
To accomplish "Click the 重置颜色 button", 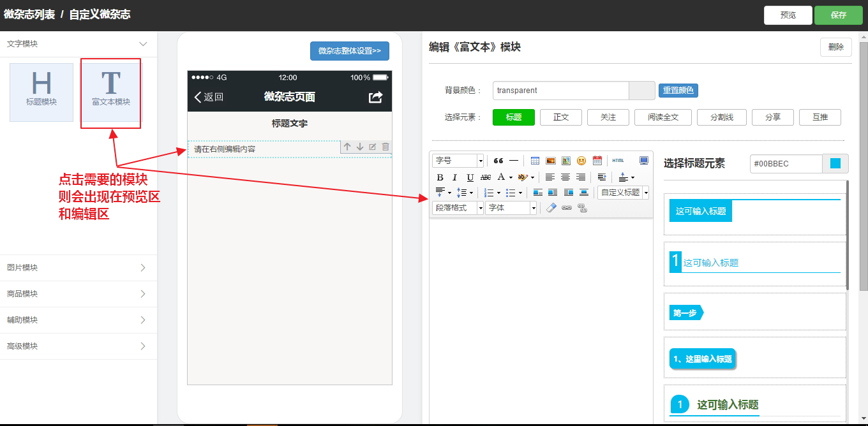I will (678, 91).
